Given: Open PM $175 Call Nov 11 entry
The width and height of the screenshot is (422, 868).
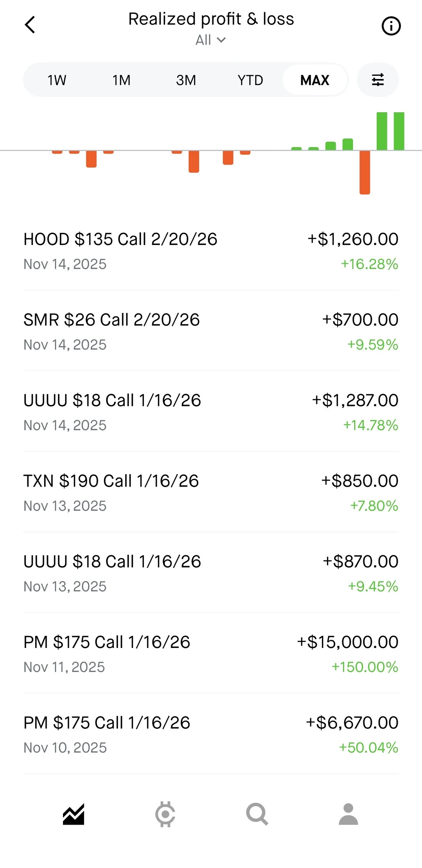Looking at the screenshot, I should tap(211, 653).
